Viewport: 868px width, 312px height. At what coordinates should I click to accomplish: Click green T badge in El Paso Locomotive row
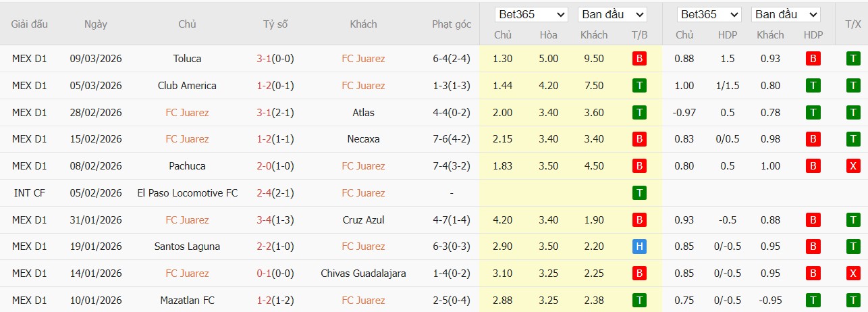(639, 193)
